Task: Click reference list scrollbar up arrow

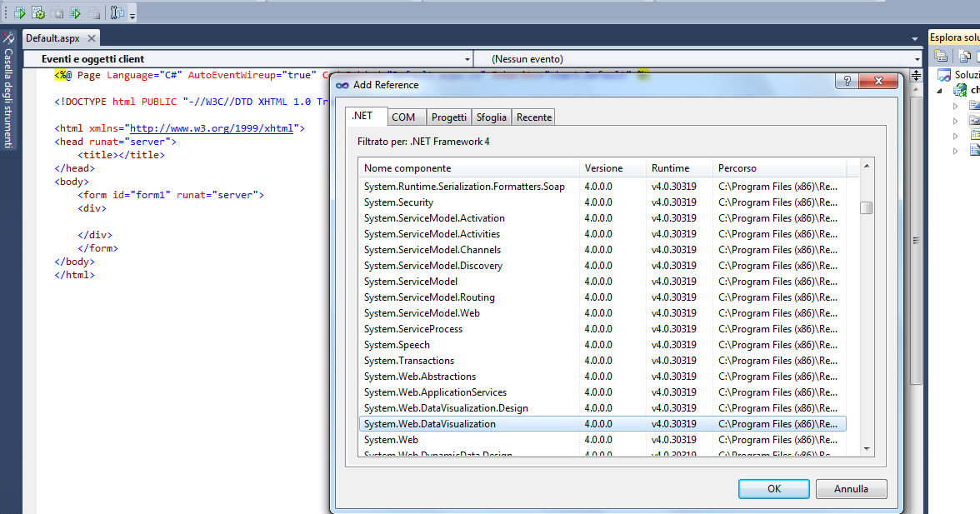Action: [867, 166]
